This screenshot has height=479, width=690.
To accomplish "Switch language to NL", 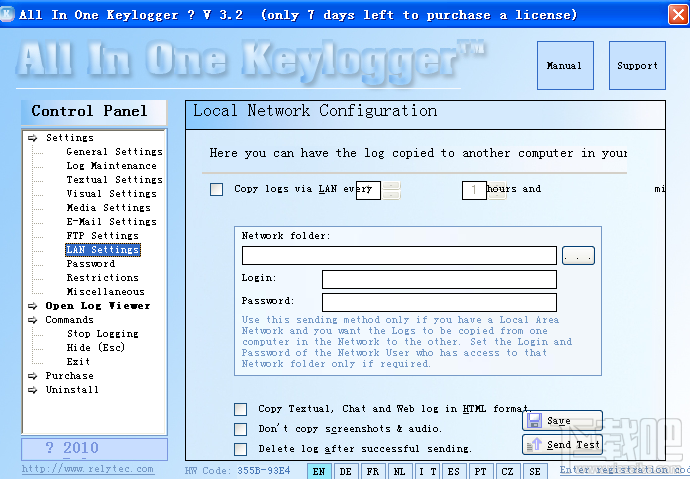I will tap(400, 471).
